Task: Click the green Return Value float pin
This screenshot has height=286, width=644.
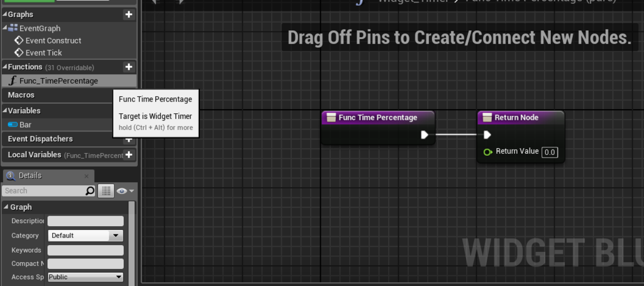Action: coord(487,152)
